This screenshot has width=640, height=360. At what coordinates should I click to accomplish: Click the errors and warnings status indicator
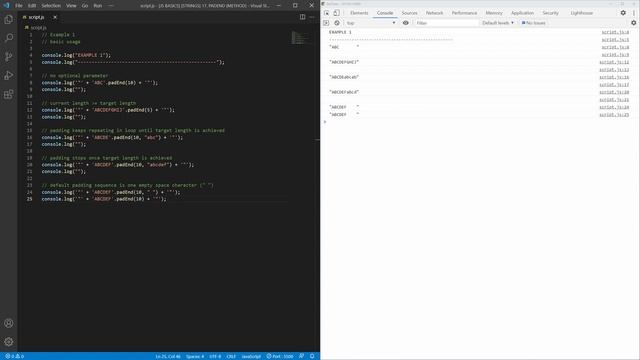click(14, 356)
